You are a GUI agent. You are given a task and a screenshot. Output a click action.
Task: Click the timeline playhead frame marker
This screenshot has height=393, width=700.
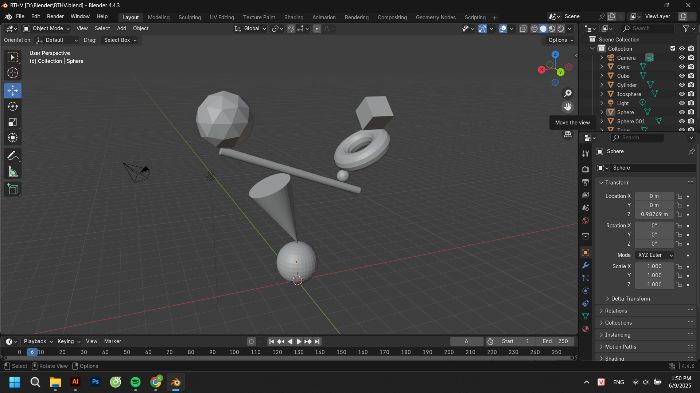pos(32,352)
